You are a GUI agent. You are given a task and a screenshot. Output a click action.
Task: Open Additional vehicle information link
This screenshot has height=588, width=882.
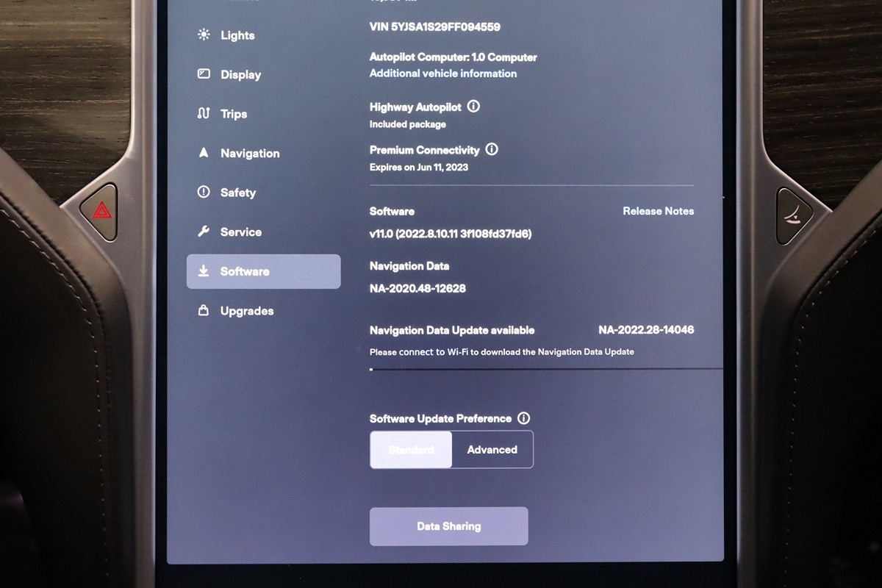(x=443, y=73)
